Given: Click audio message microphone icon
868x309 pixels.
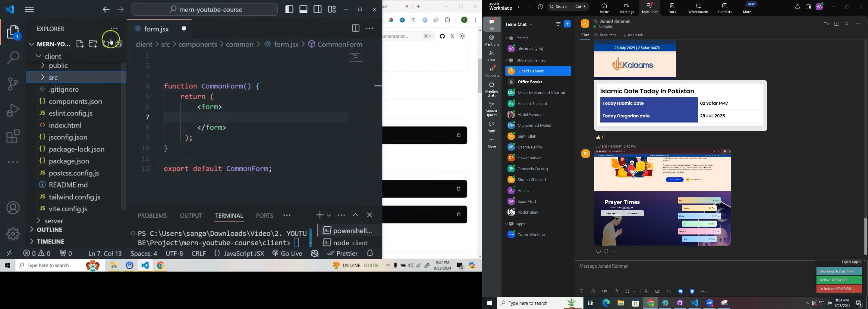Looking at the screenshot, I should 646,291.
